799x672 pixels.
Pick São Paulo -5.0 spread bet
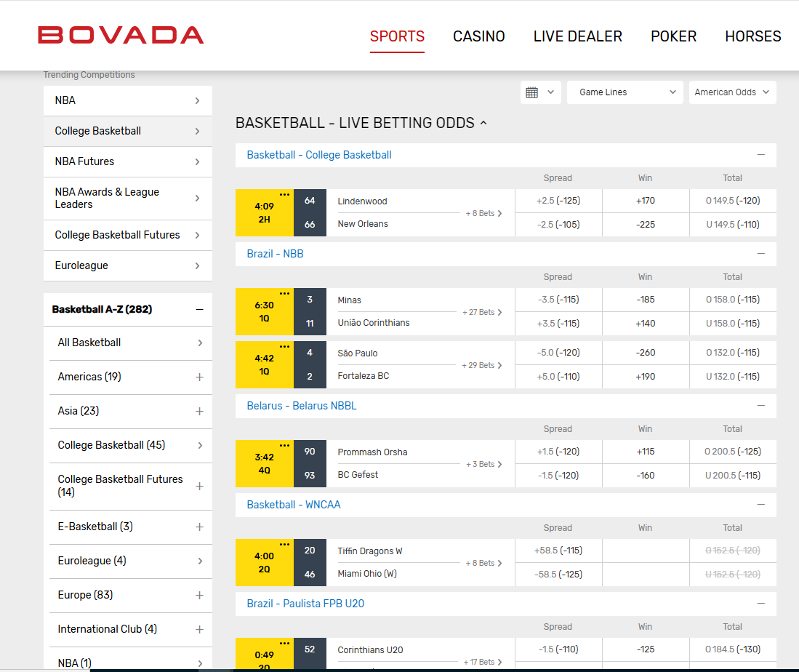pyautogui.click(x=558, y=353)
